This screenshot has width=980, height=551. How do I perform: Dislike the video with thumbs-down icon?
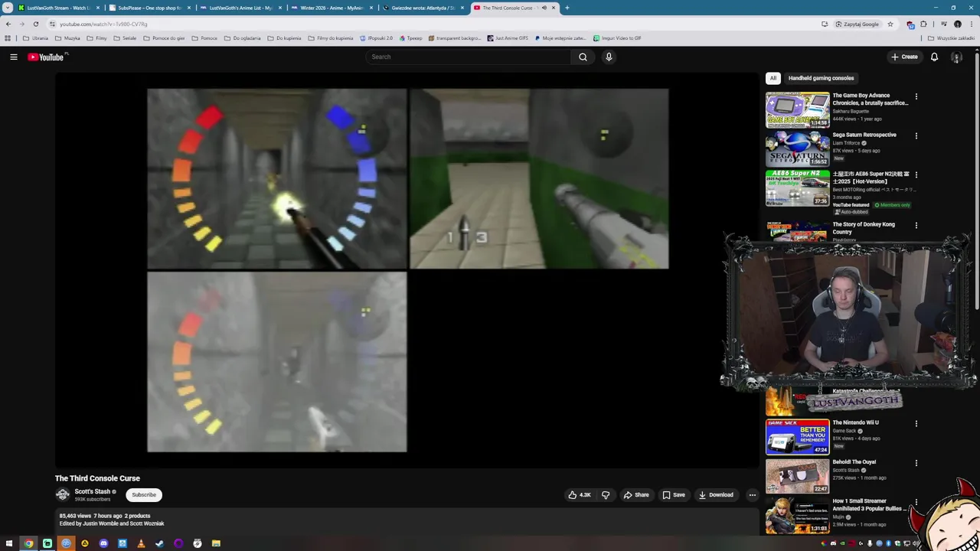click(606, 495)
